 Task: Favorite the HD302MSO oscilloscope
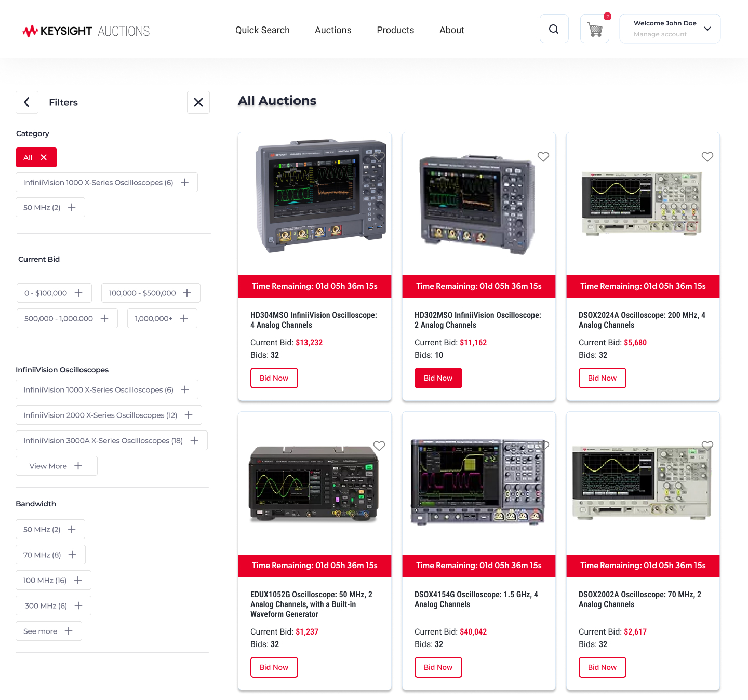[x=543, y=156]
